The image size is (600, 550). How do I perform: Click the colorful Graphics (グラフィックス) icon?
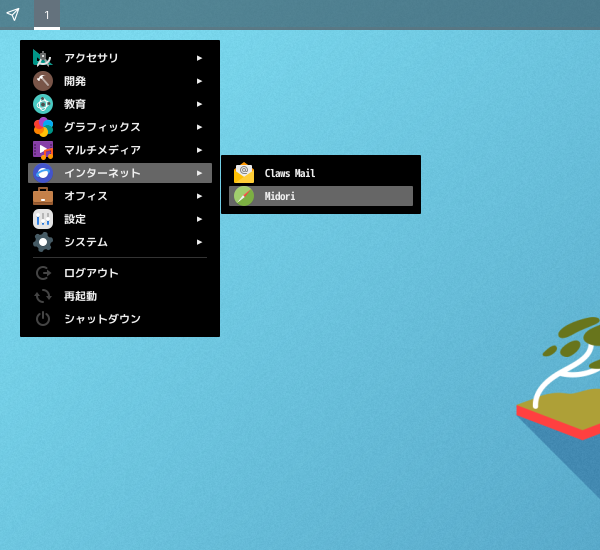tap(43, 127)
